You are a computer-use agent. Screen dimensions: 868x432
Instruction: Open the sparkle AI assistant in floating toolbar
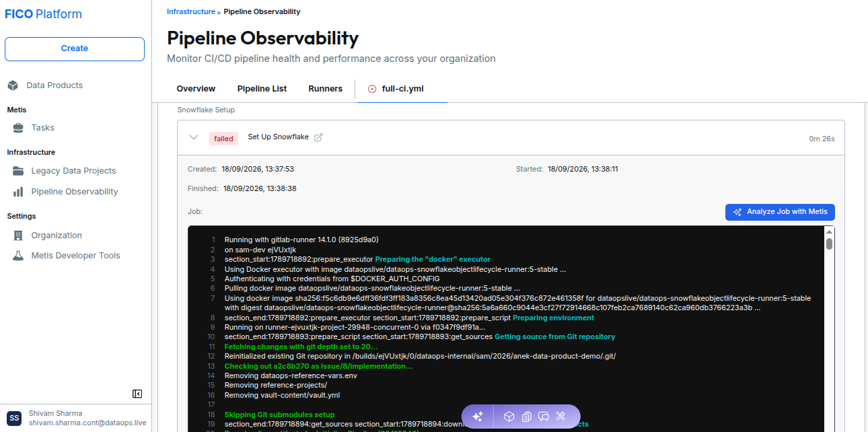click(478, 417)
